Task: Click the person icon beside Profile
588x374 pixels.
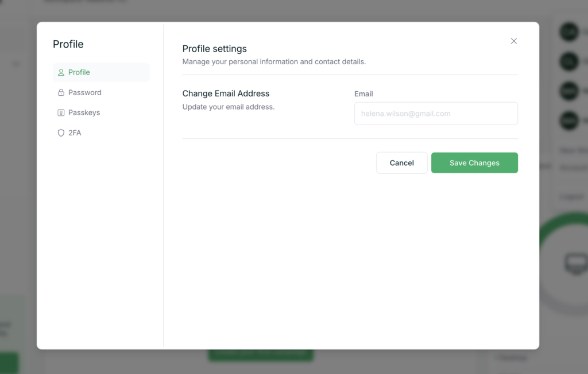Action: tap(61, 72)
